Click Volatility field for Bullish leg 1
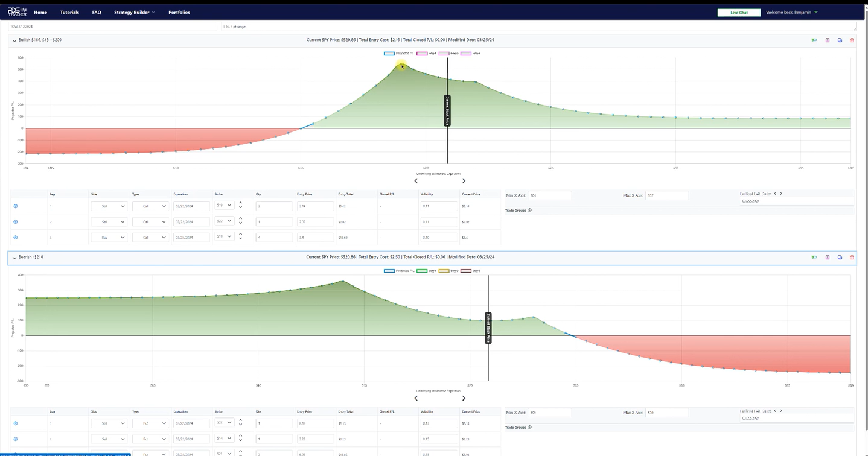The width and height of the screenshot is (868, 456). (439, 206)
